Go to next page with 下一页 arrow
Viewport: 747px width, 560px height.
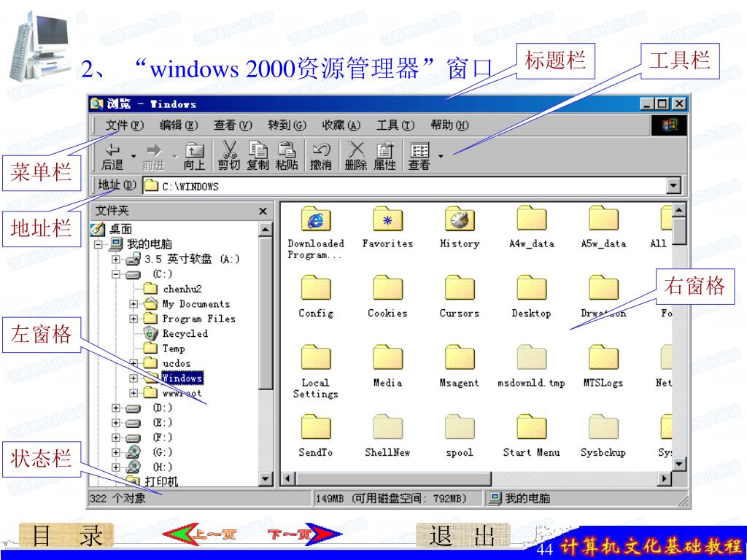coord(304,534)
